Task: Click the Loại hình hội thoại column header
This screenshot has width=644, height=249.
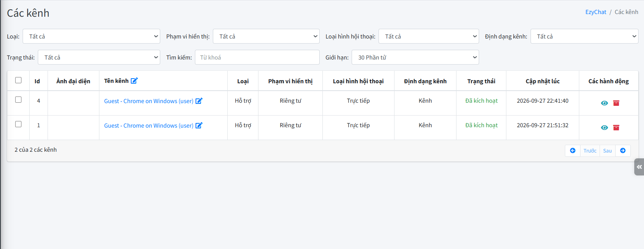Action: 358,81
